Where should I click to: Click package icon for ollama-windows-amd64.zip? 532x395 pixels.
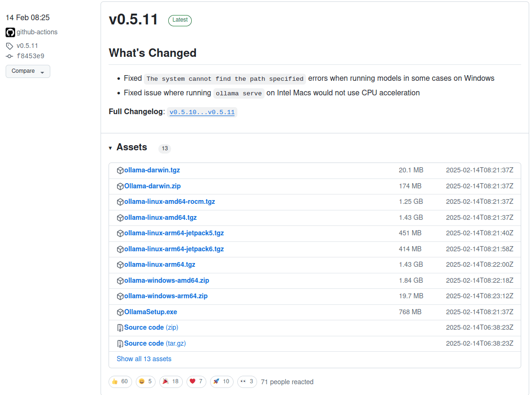[x=120, y=281]
